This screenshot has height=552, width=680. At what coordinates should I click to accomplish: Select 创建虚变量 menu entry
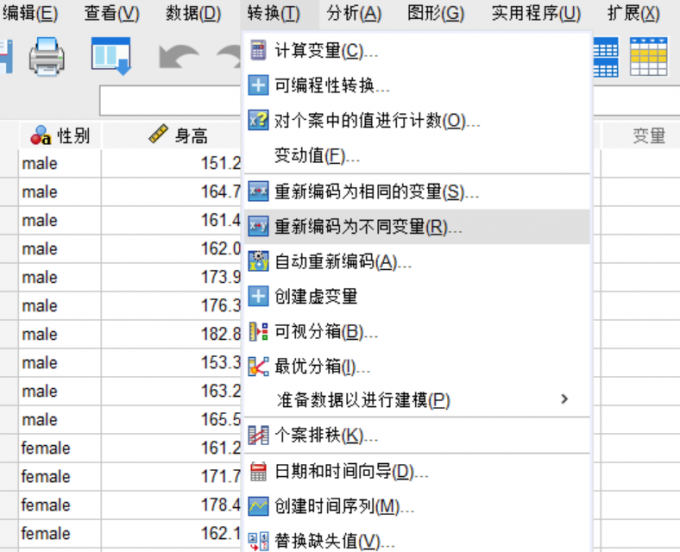(417, 297)
